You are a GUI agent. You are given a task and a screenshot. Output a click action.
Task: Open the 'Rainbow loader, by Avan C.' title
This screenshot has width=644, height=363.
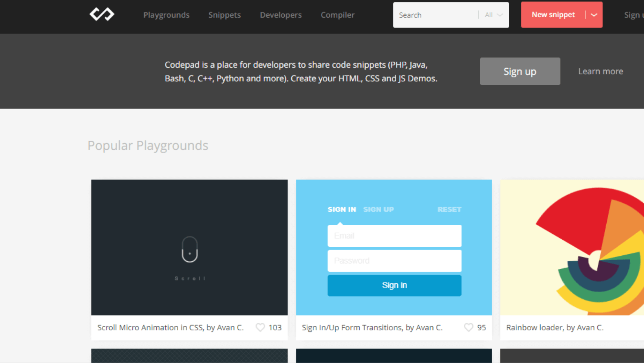[x=555, y=327]
